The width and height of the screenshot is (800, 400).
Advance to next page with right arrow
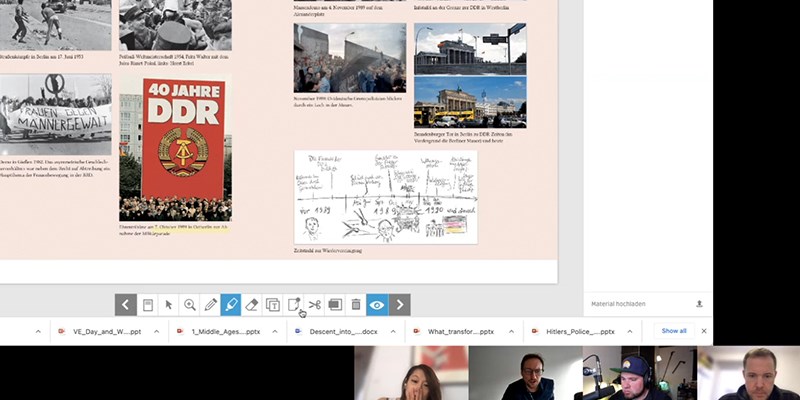click(x=400, y=305)
